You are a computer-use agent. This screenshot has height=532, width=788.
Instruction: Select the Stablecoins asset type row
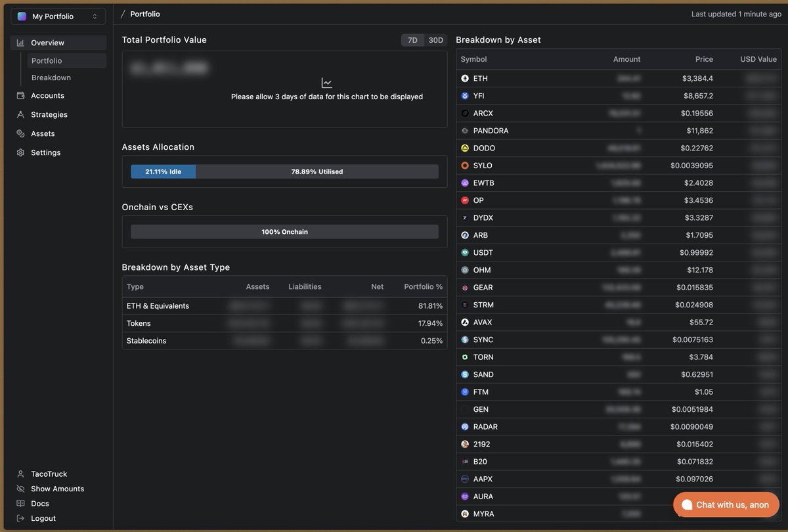(x=284, y=341)
